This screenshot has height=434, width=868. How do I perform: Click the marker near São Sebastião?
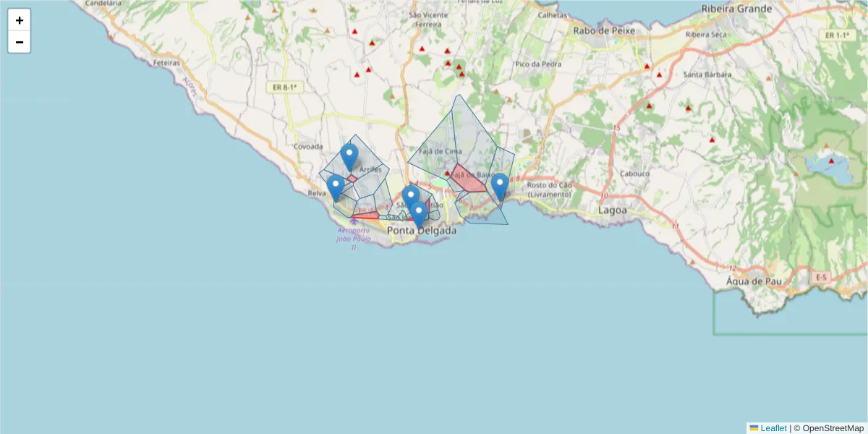point(411,194)
